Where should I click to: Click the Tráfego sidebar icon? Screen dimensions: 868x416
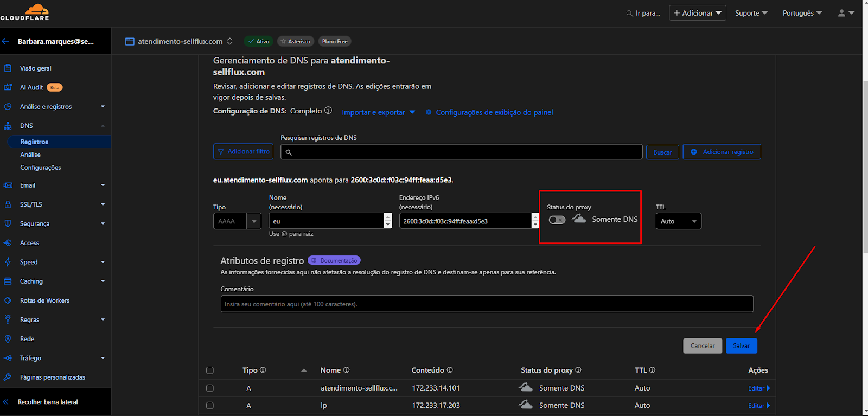(8, 358)
